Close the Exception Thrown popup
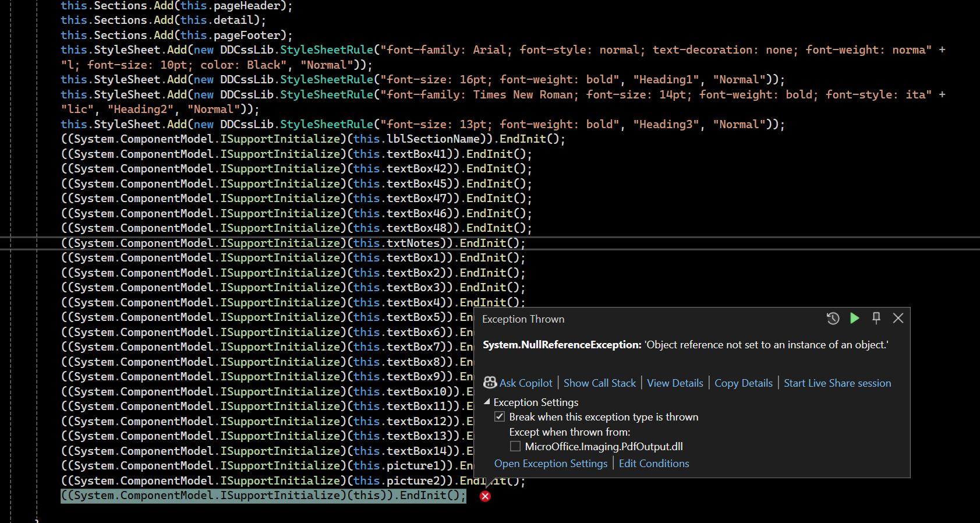This screenshot has height=523, width=980. (x=898, y=318)
